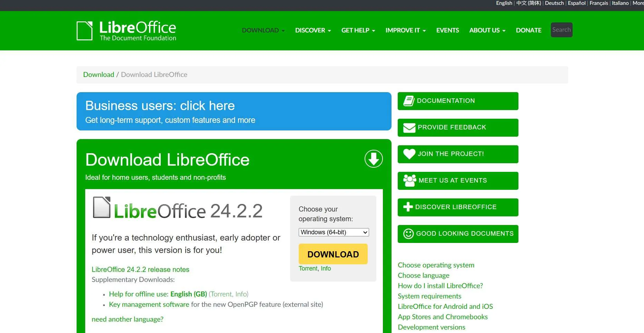Viewport: 644px width, 333px height.
Task: Click GOOD LOOKING DOCUMENTS button
Action: (458, 234)
